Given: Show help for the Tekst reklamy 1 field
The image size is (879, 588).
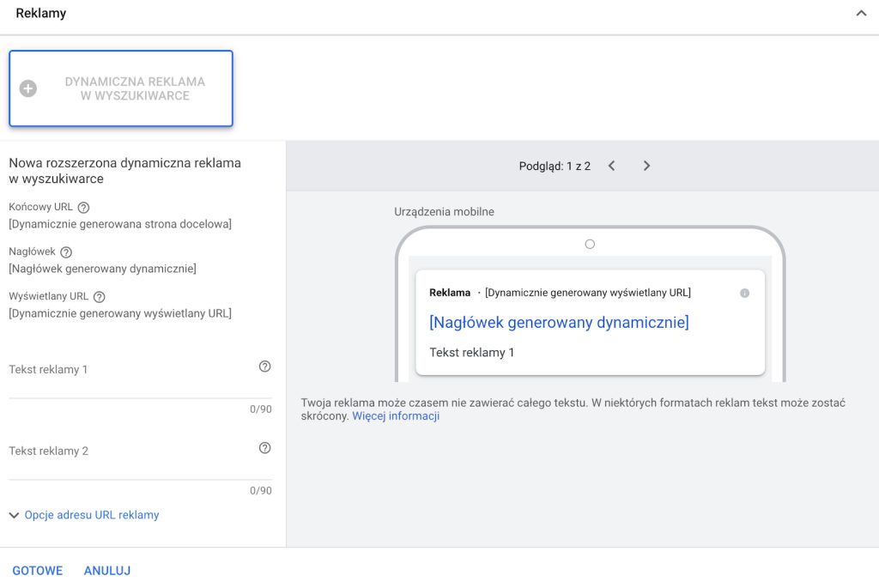Looking at the screenshot, I should click(264, 367).
